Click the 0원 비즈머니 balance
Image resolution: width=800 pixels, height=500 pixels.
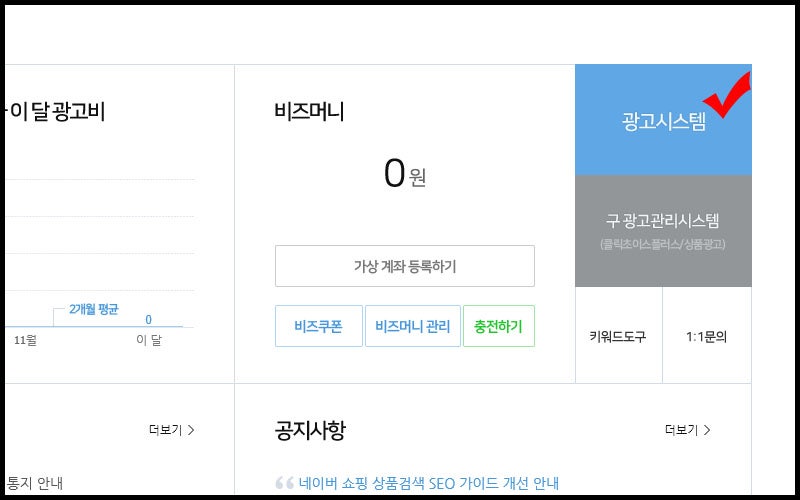pyautogui.click(x=404, y=175)
